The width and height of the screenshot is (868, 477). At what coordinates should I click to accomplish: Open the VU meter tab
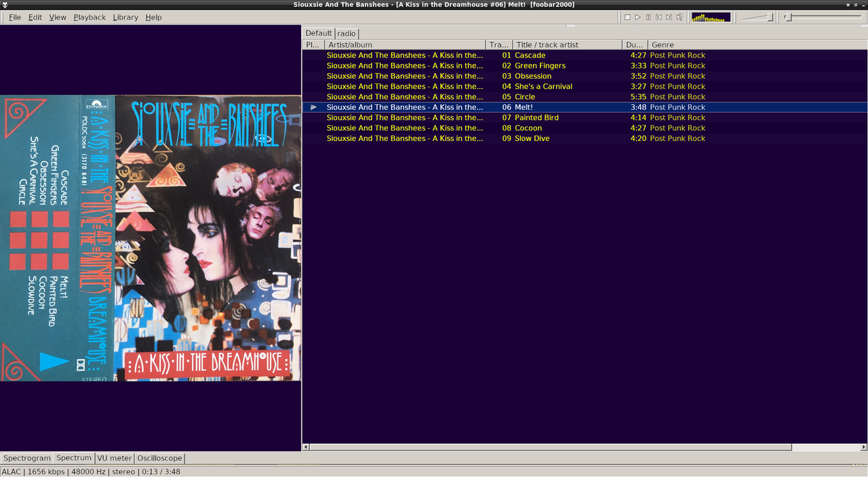(x=115, y=458)
